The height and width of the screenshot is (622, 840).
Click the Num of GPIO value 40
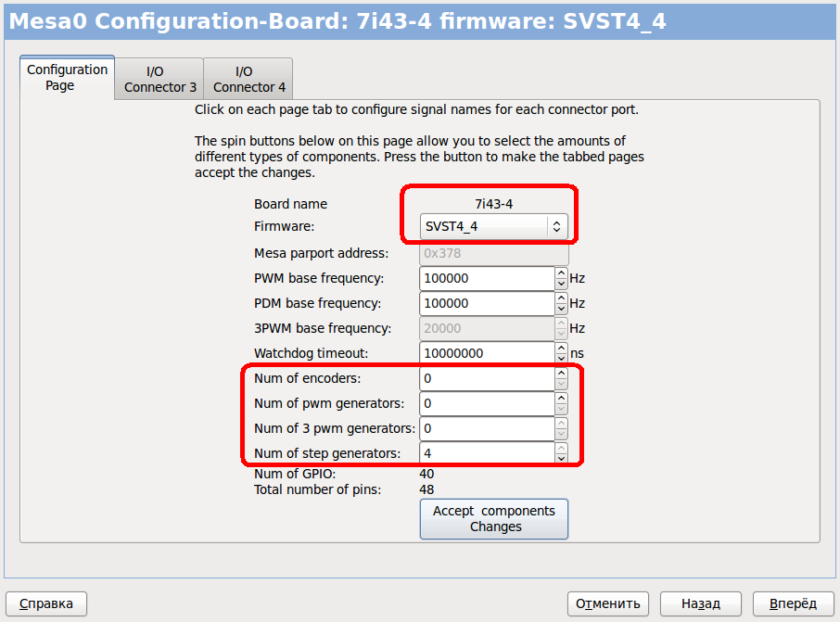pyautogui.click(x=426, y=474)
